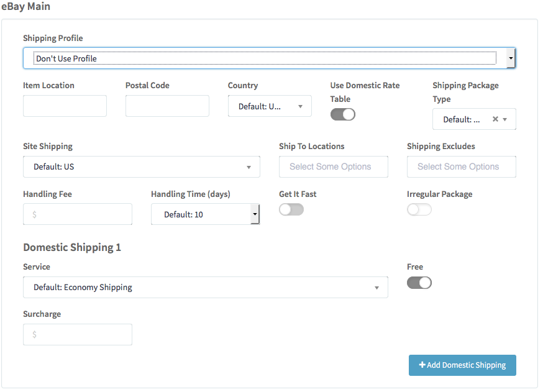
Task: Click the Get It Fast label
Action: click(x=298, y=194)
